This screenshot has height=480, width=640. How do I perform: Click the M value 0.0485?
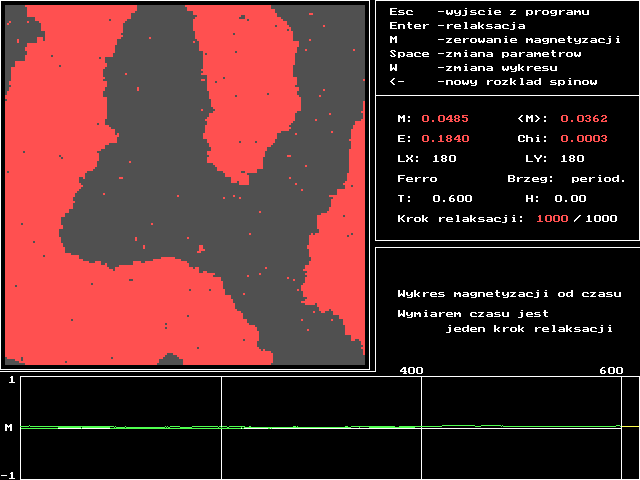click(x=445, y=119)
